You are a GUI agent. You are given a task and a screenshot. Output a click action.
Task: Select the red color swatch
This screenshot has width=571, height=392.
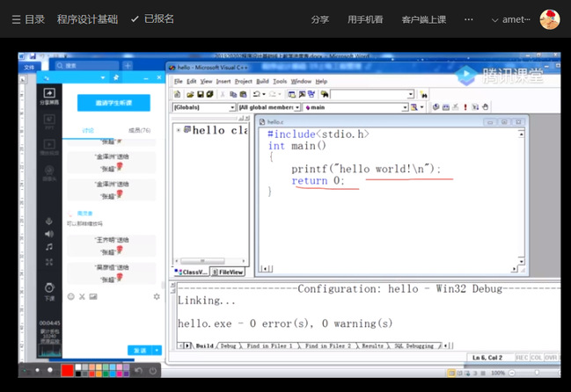coord(68,370)
